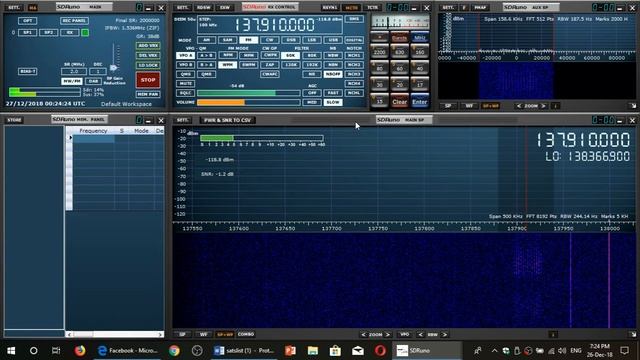Open Task View on the taskbar
640x360 pixels.
(x=56, y=350)
